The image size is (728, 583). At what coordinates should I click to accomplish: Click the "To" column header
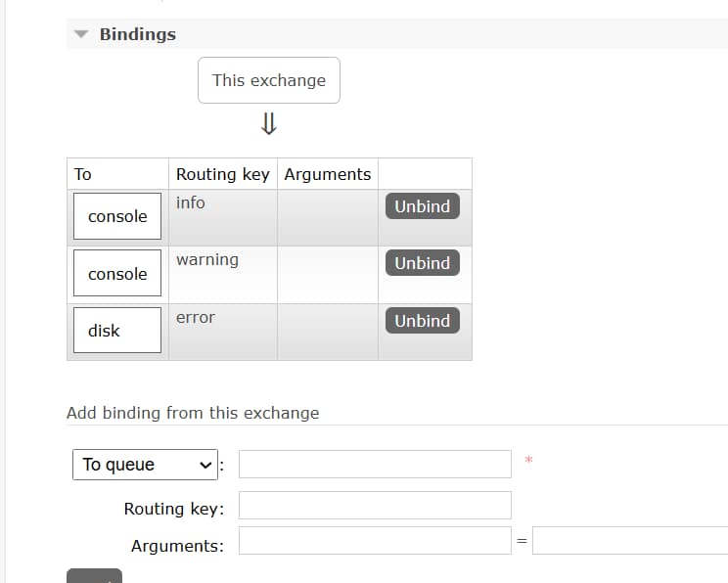click(83, 174)
